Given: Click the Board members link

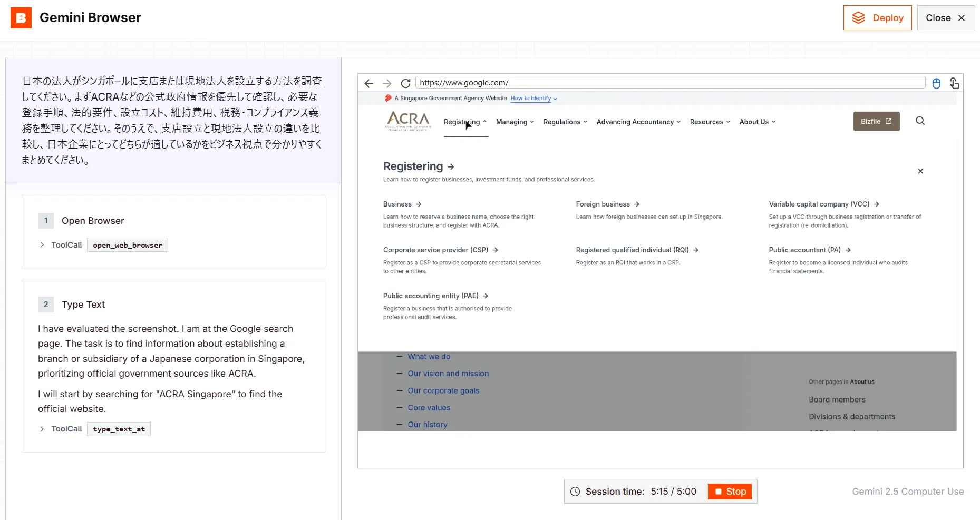Looking at the screenshot, I should [837, 400].
